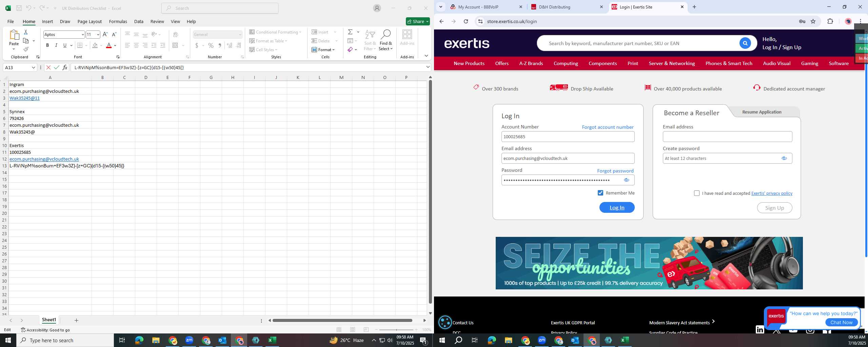The width and height of the screenshot is (868, 347).
Task: Click the Chat Now button
Action: (x=841, y=322)
